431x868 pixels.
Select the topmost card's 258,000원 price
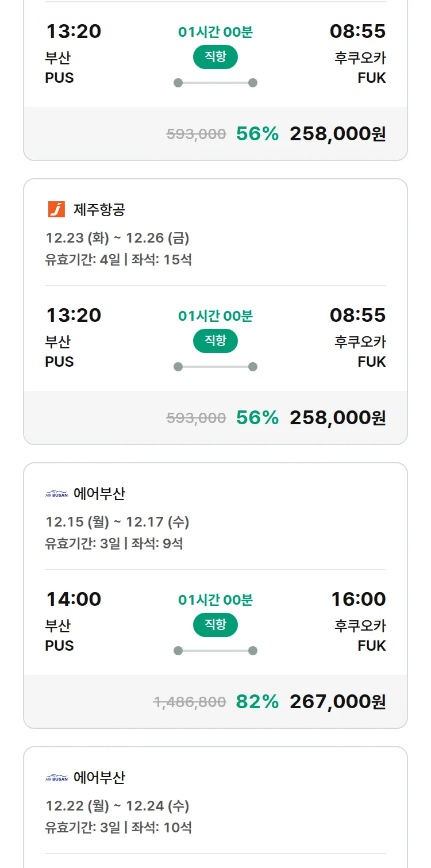pos(337,133)
